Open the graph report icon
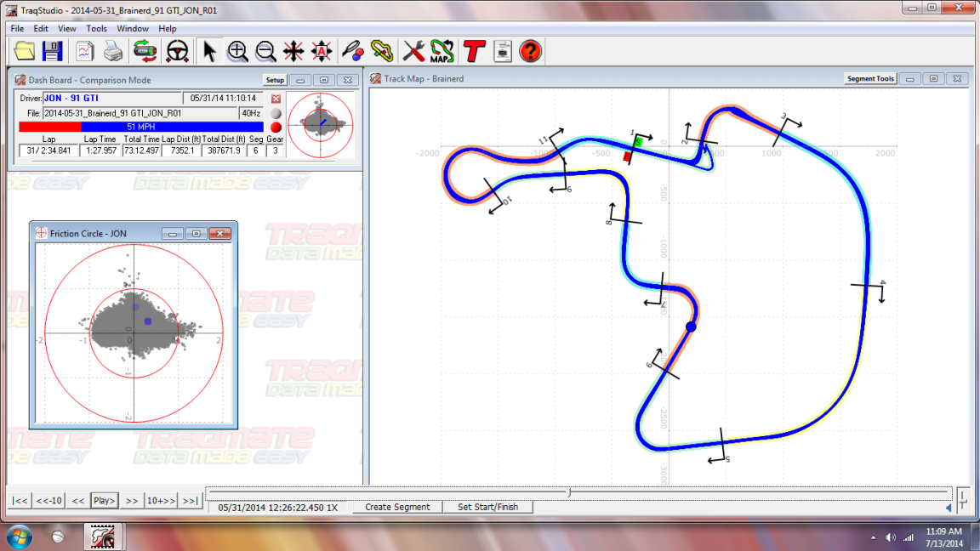This screenshot has height=551, width=980. 84,51
